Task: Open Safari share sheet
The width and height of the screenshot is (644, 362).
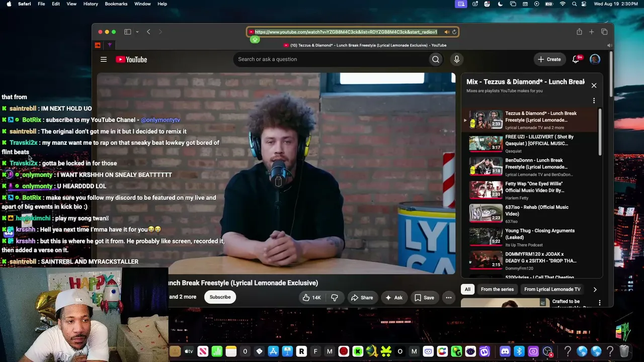Action: pos(579,32)
